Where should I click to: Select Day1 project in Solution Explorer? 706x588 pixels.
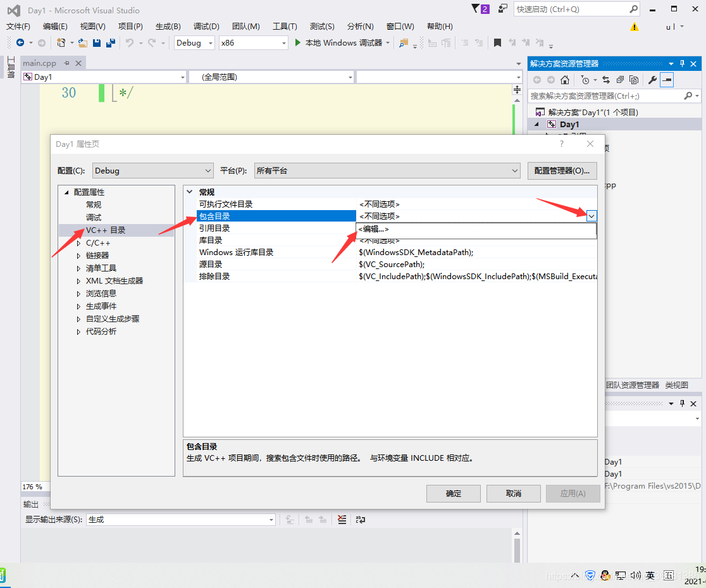[569, 124]
